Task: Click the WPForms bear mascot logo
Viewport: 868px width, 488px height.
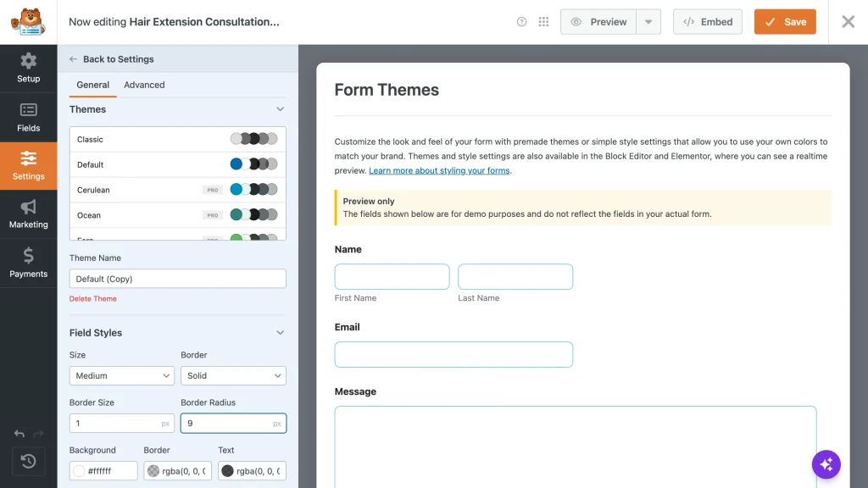Action: pos(28,22)
